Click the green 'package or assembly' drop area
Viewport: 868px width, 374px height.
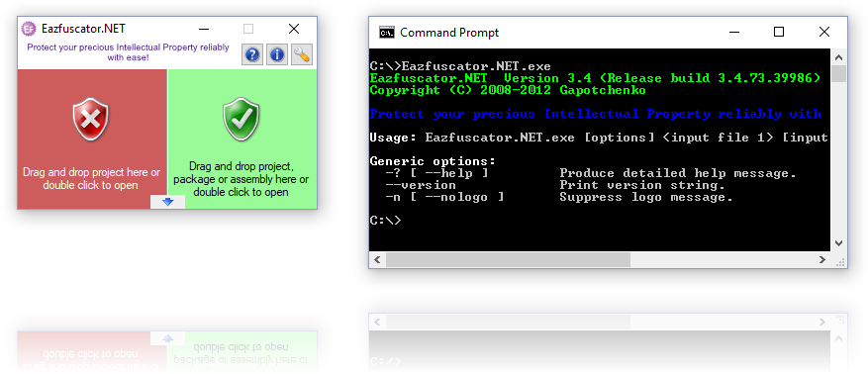tap(242, 139)
